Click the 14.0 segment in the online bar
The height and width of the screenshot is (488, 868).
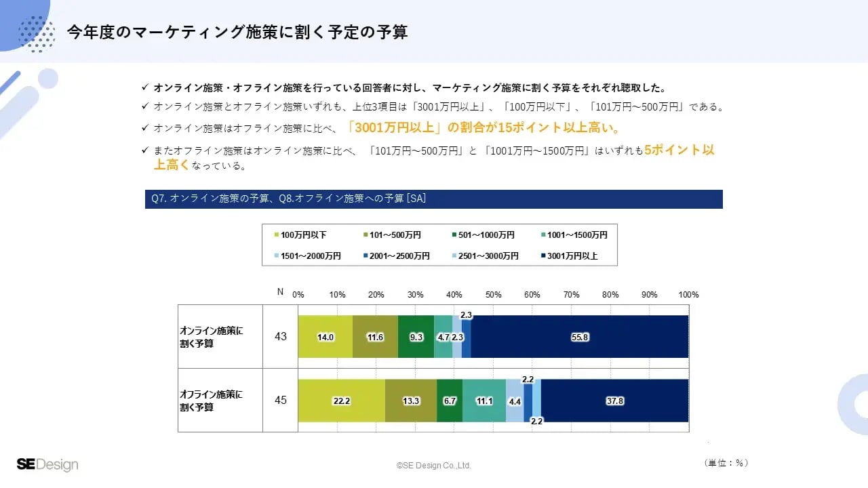(x=325, y=337)
